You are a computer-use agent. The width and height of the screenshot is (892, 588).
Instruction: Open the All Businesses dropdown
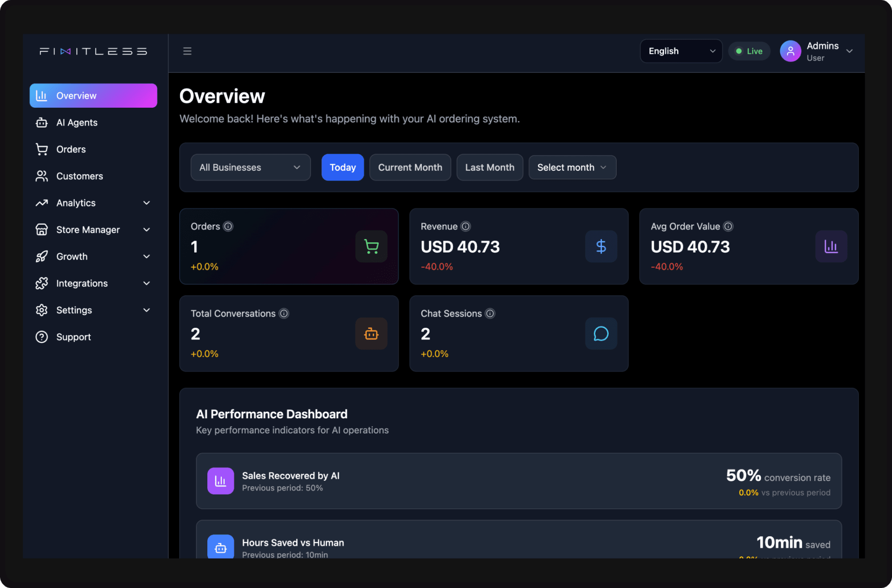pos(250,167)
